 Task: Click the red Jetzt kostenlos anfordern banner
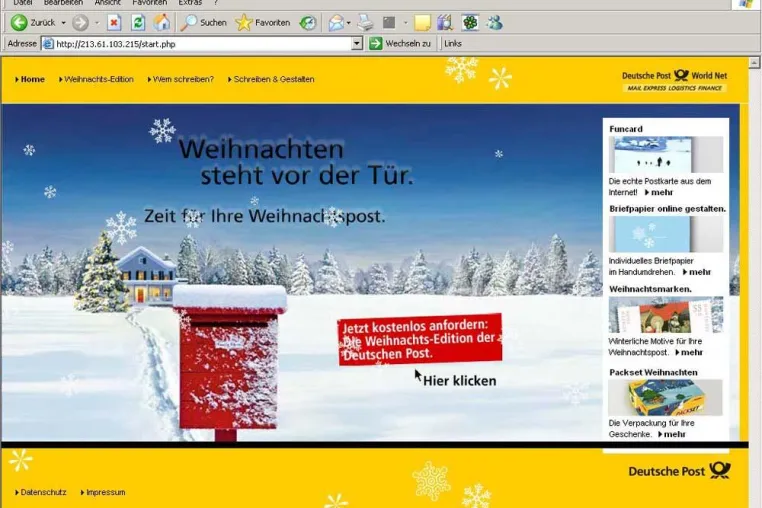[420, 339]
